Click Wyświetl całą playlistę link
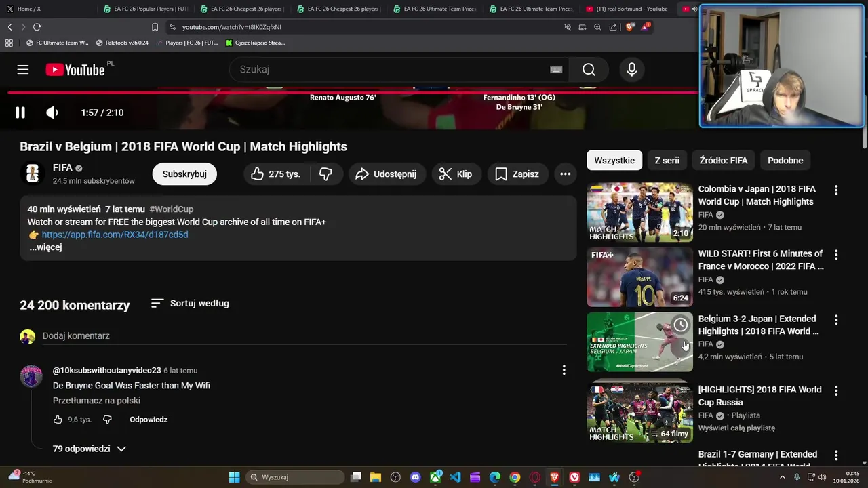 coord(736,428)
